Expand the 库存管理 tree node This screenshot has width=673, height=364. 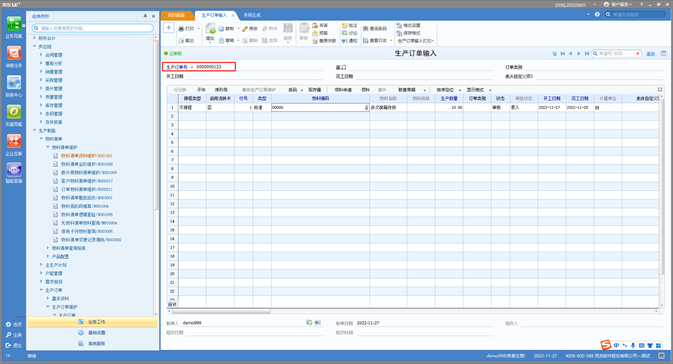pos(41,105)
